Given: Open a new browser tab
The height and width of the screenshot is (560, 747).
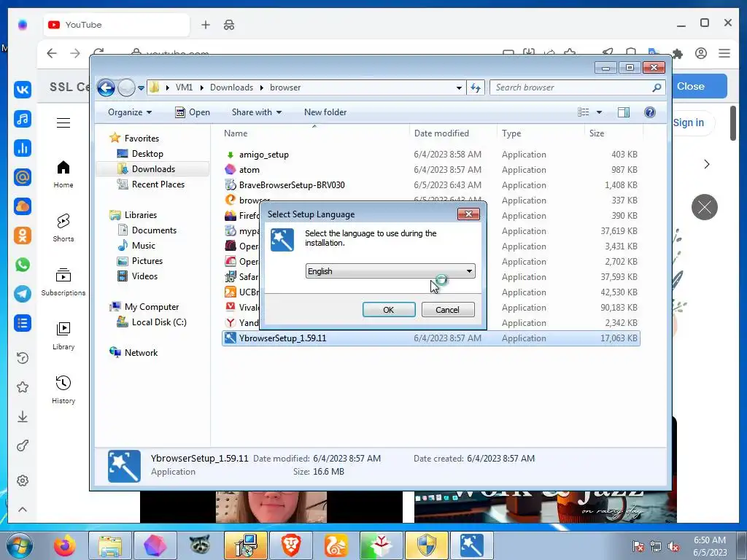Looking at the screenshot, I should pyautogui.click(x=205, y=25).
